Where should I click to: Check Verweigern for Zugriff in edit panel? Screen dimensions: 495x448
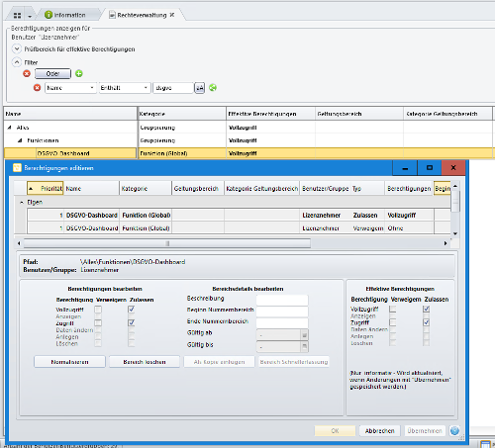click(98, 322)
